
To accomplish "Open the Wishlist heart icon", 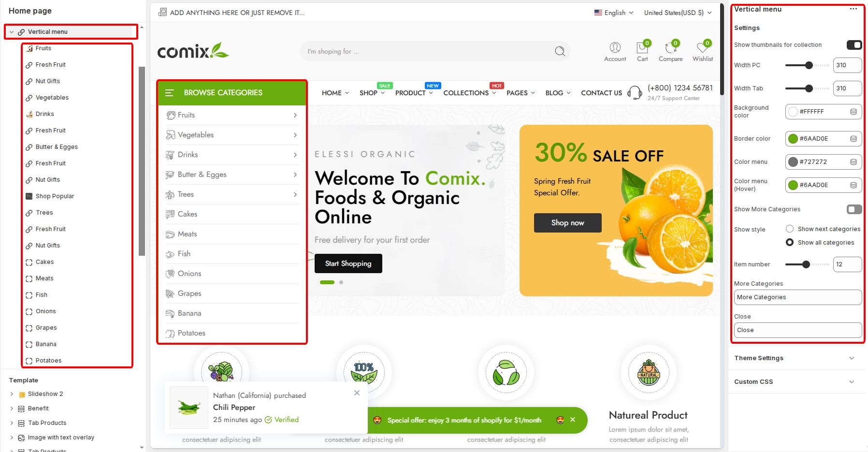I will point(702,48).
